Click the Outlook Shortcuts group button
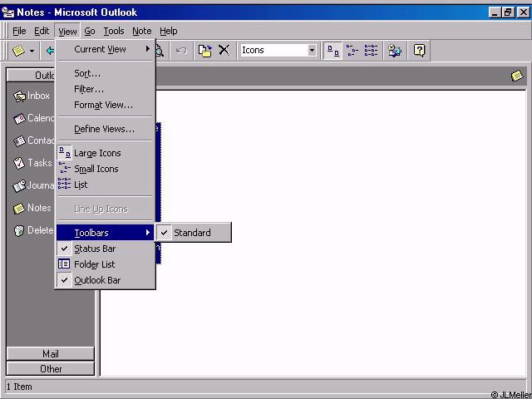The height and width of the screenshot is (399, 532). (31, 75)
